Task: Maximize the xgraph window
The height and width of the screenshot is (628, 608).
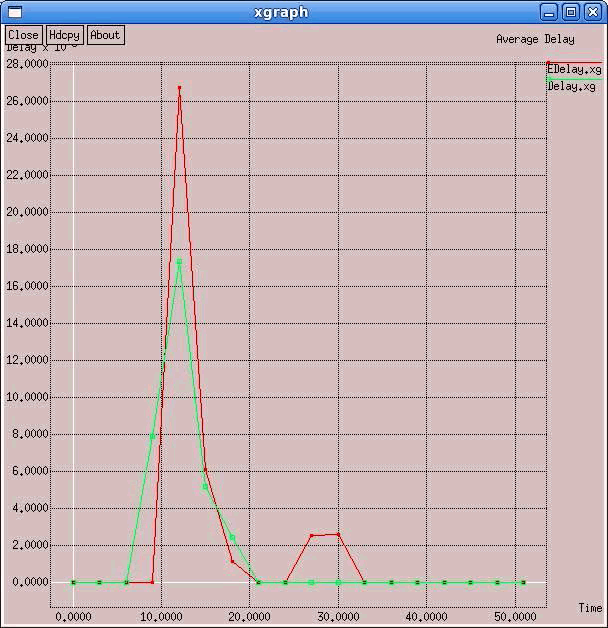Action: 571,12
